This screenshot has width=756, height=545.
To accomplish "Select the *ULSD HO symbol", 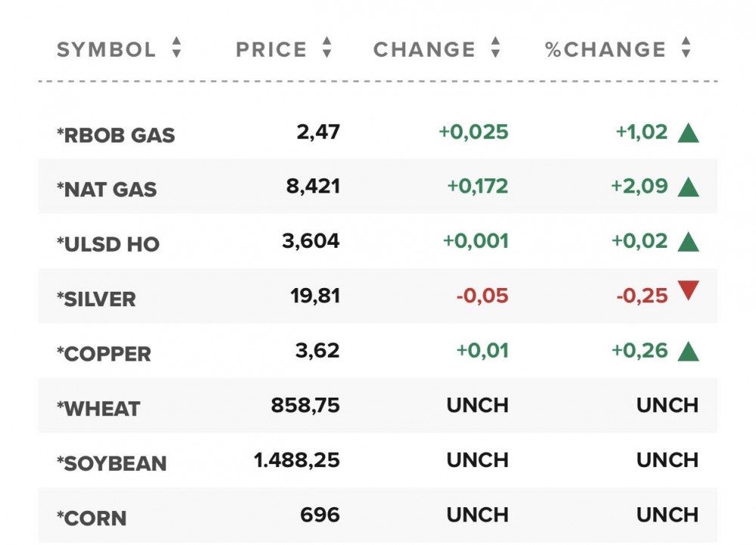I will pos(108,244).
